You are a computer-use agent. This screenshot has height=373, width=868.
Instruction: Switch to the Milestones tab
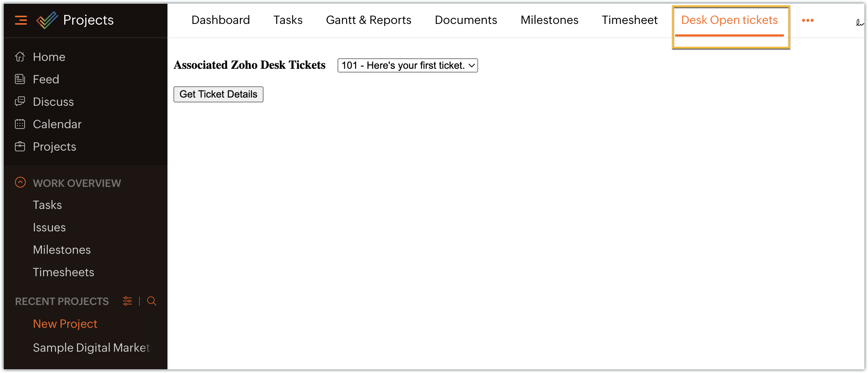pyautogui.click(x=549, y=20)
